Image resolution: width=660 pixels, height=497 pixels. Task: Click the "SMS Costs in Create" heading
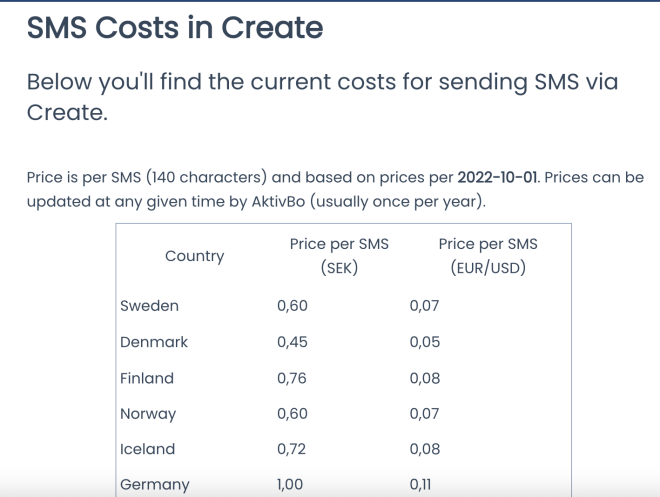point(175,28)
